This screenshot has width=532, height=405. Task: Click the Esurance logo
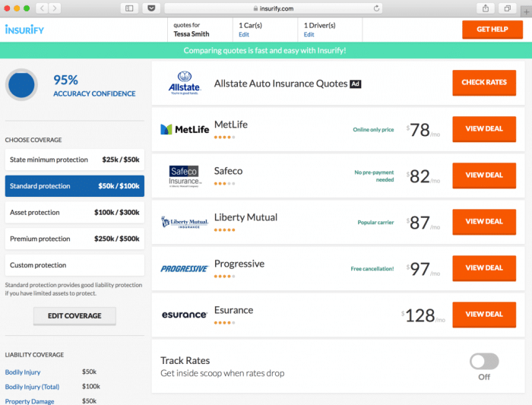(184, 315)
